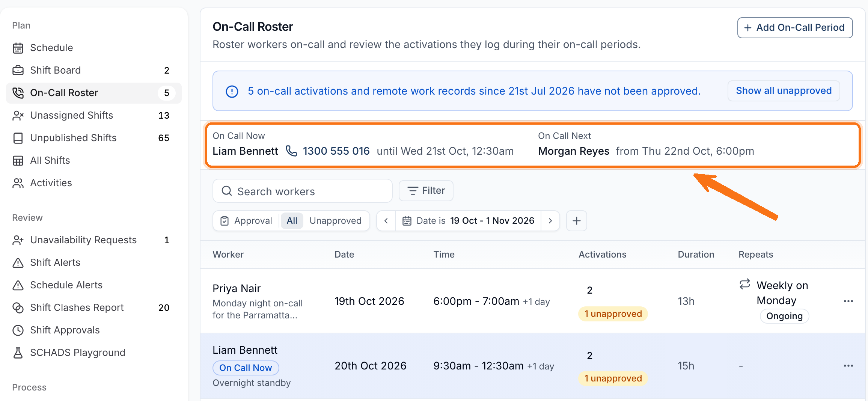Click the Activations column header
Screen dimensions: 868x401
pyautogui.click(x=602, y=255)
